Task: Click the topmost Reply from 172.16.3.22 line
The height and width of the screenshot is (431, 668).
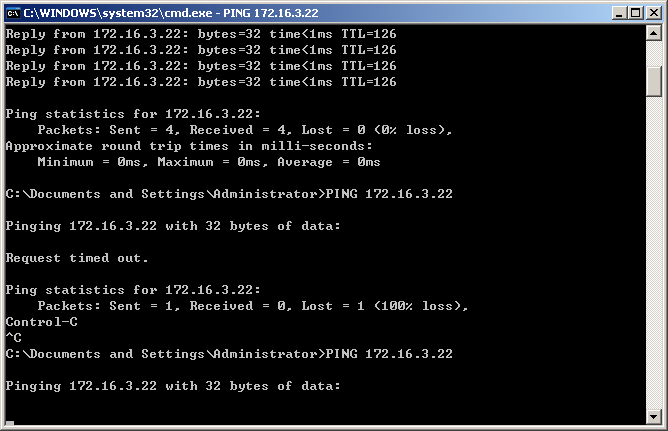Action: pos(201,34)
